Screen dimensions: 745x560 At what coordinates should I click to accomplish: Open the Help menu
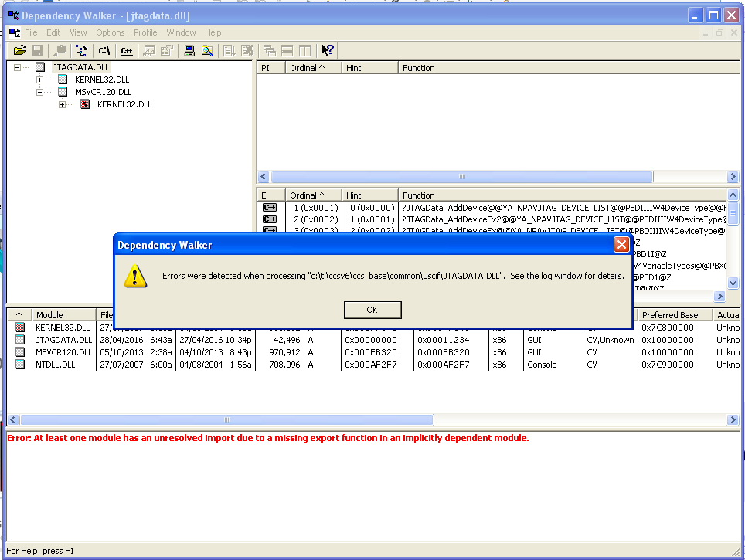pyautogui.click(x=213, y=32)
